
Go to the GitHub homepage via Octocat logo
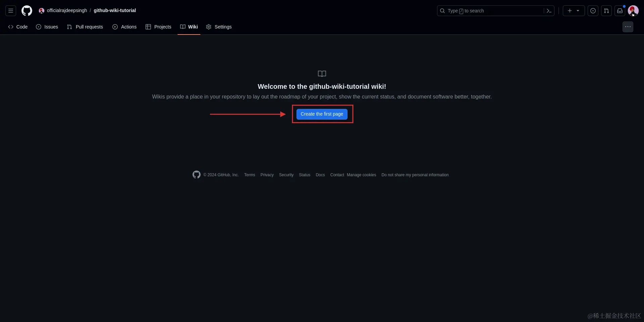coord(27,11)
